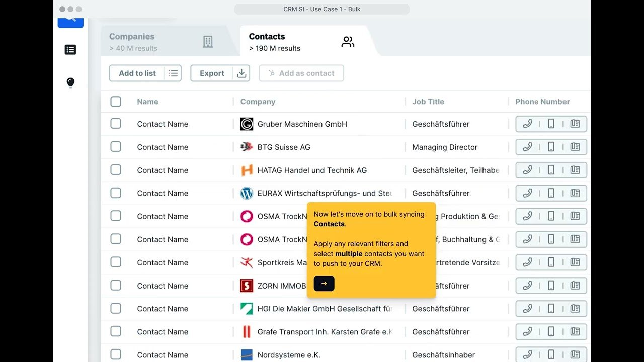Click the landline phone icon for Gruber Maschinen GmbH
The image size is (644, 362).
click(x=527, y=124)
